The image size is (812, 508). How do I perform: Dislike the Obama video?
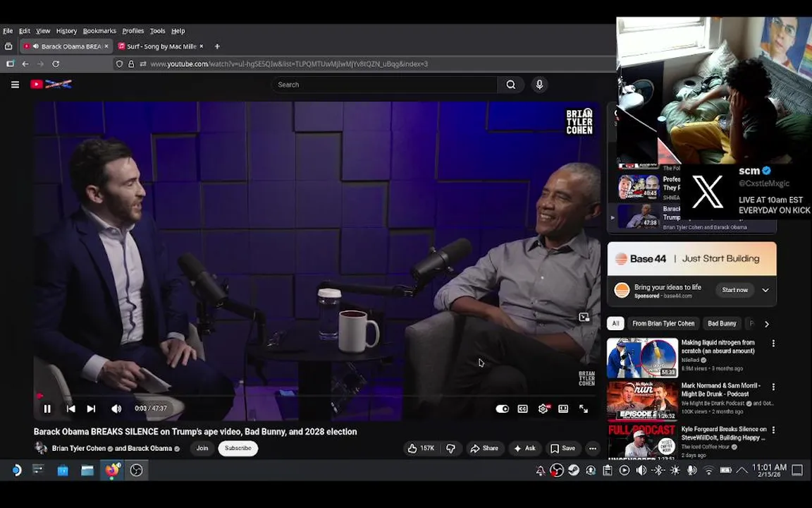pyautogui.click(x=450, y=449)
